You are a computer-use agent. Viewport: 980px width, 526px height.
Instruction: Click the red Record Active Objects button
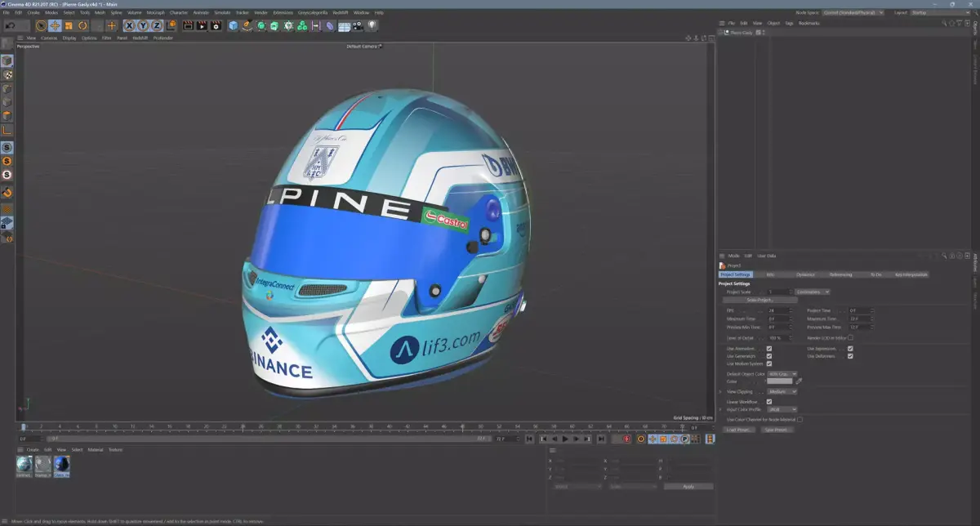(x=627, y=439)
